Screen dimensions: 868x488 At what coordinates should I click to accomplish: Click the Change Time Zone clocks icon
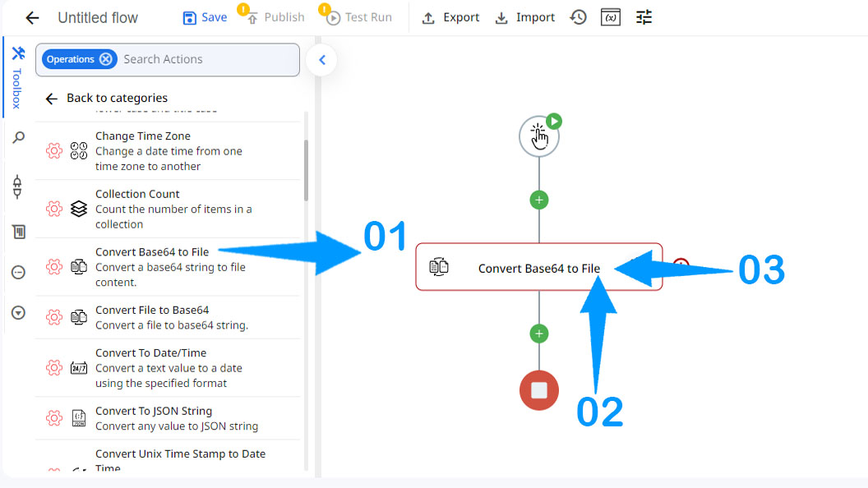pyautogui.click(x=79, y=150)
